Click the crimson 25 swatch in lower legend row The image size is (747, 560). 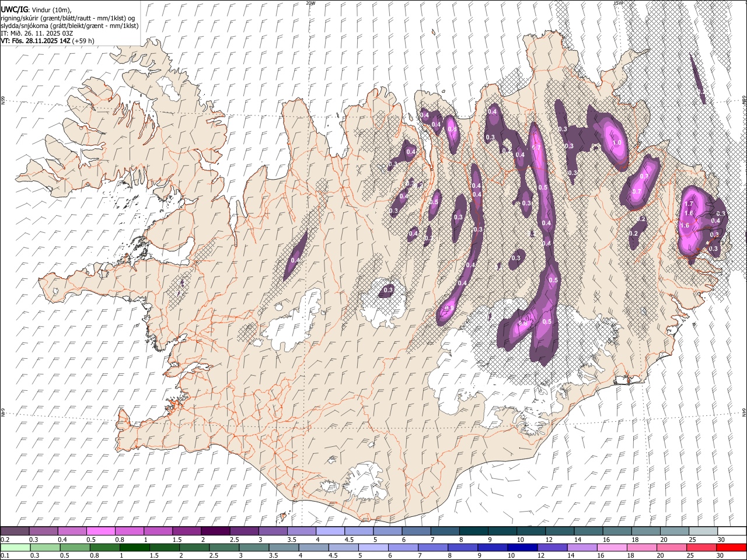pyautogui.click(x=701, y=548)
